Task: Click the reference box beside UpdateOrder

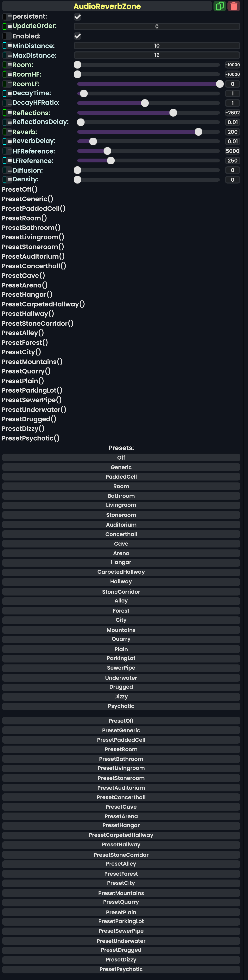Action: (5, 26)
